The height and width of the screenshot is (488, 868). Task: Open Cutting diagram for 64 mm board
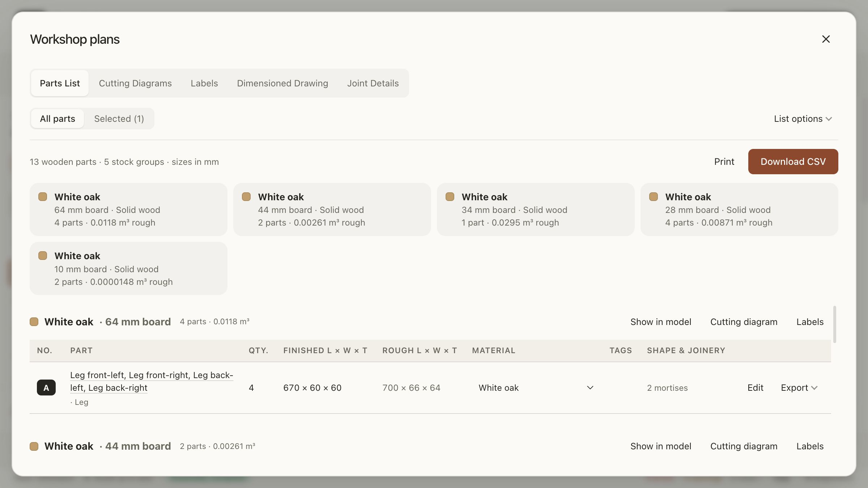point(744,322)
